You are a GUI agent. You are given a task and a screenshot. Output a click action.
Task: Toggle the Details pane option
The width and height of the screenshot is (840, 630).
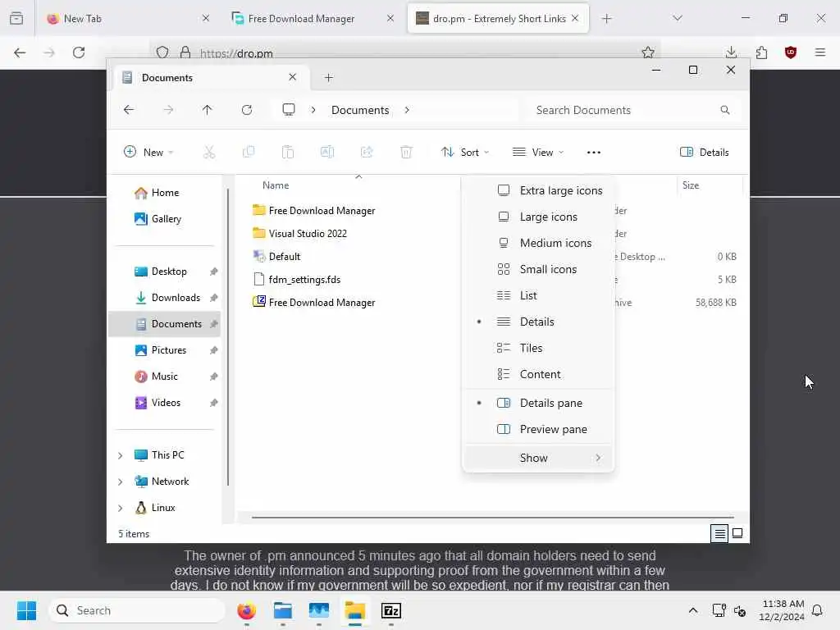[x=538, y=404]
